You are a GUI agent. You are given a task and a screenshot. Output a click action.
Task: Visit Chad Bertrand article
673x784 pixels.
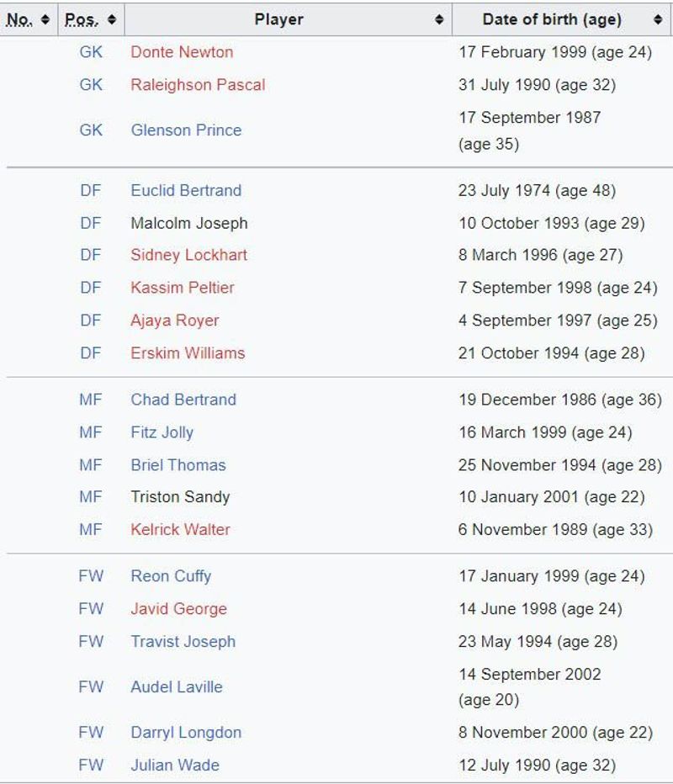[x=183, y=400]
